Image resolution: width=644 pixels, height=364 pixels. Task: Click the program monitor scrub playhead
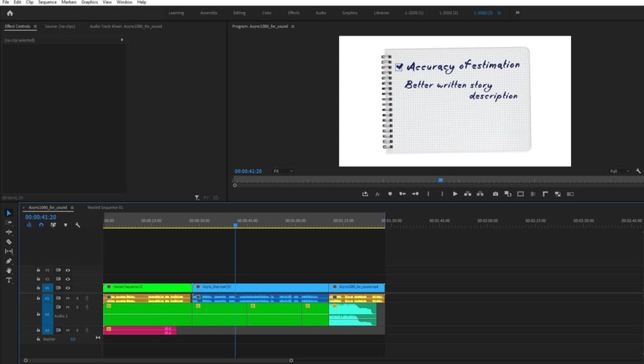441,179
